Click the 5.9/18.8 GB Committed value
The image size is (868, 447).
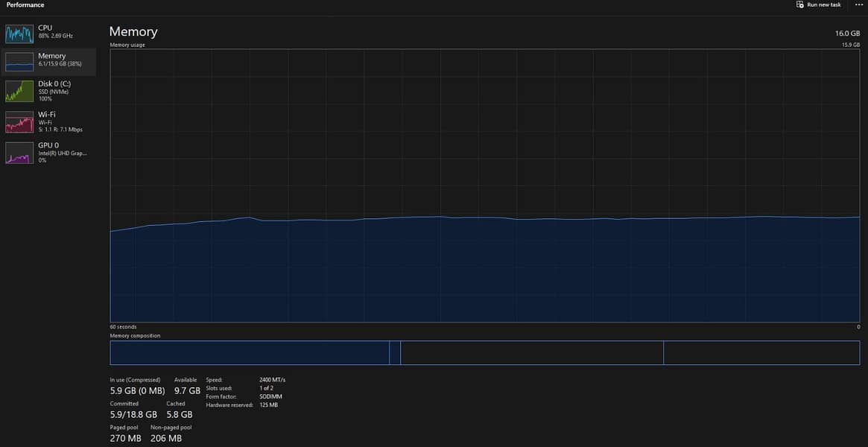(x=133, y=414)
